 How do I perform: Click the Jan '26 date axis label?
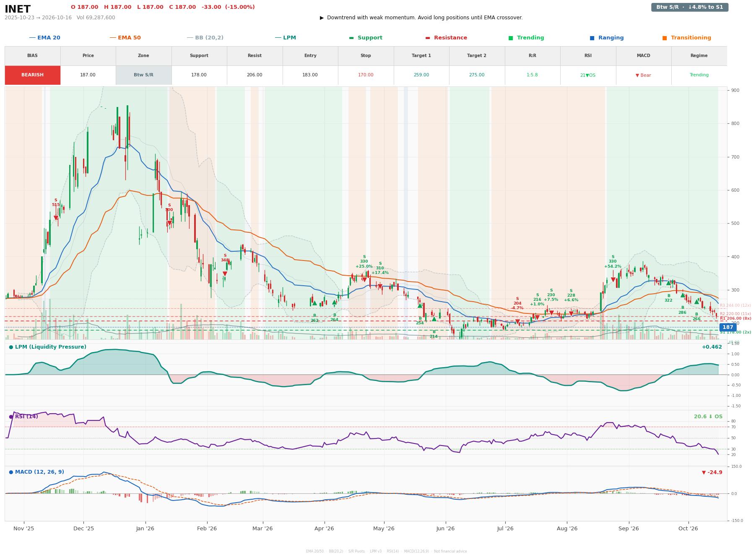[x=145, y=529]
